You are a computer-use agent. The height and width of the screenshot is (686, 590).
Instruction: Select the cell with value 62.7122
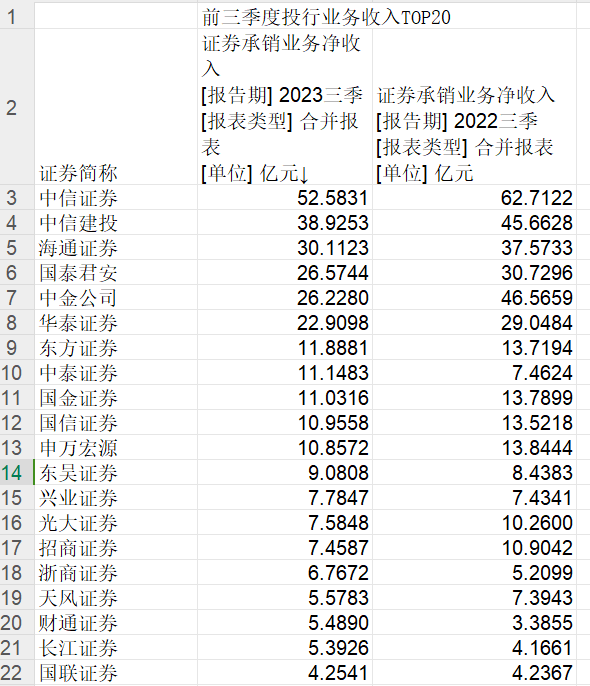pyautogui.click(x=475, y=198)
